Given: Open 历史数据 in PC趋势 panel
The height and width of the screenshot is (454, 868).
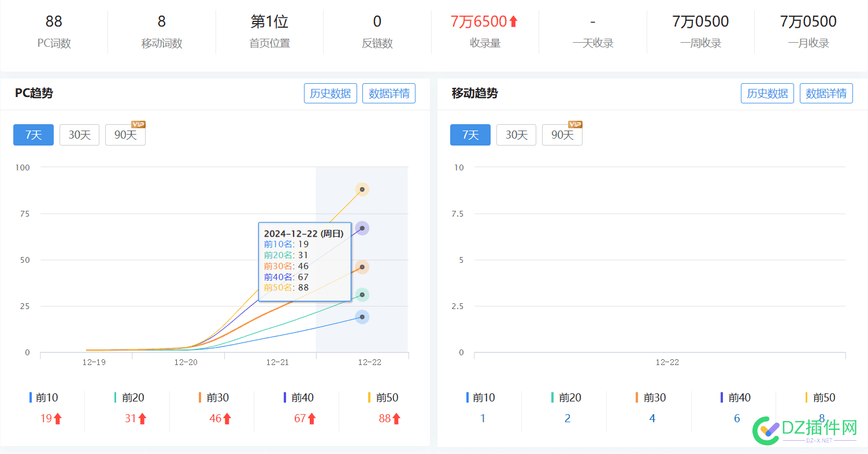Looking at the screenshot, I should click(331, 94).
